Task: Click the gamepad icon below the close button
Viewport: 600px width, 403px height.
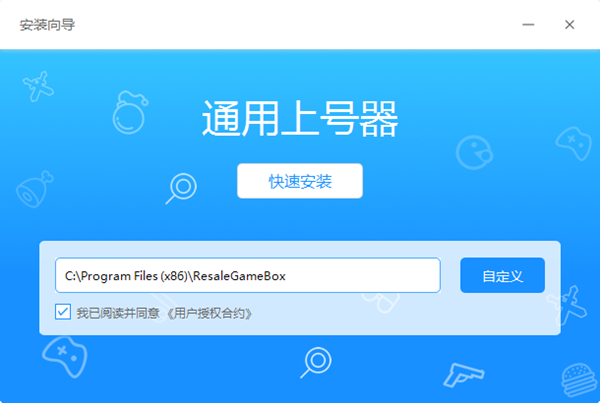Action: point(572,140)
